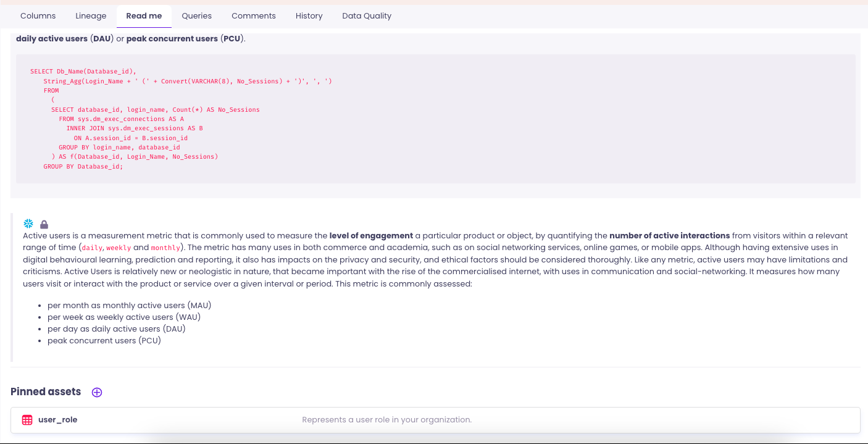Click the Snowflake icon above the description
Image resolution: width=868 pixels, height=444 pixels.
pyautogui.click(x=28, y=224)
